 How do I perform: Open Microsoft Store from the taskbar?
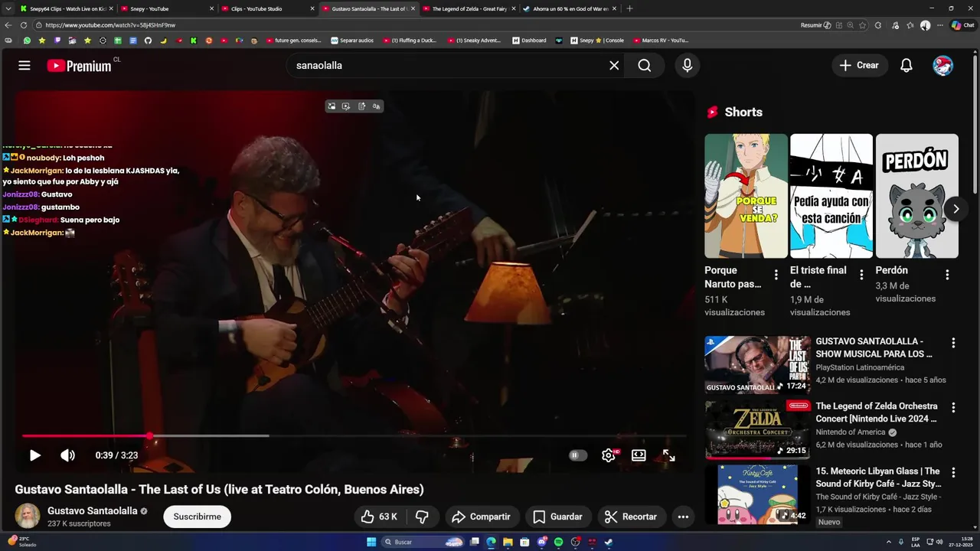pyautogui.click(x=524, y=542)
